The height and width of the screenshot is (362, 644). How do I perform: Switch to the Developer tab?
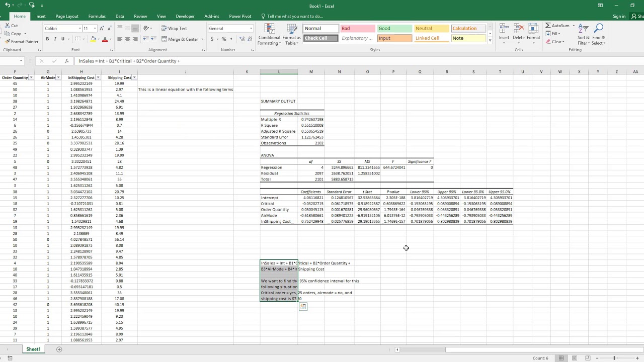pos(185,16)
